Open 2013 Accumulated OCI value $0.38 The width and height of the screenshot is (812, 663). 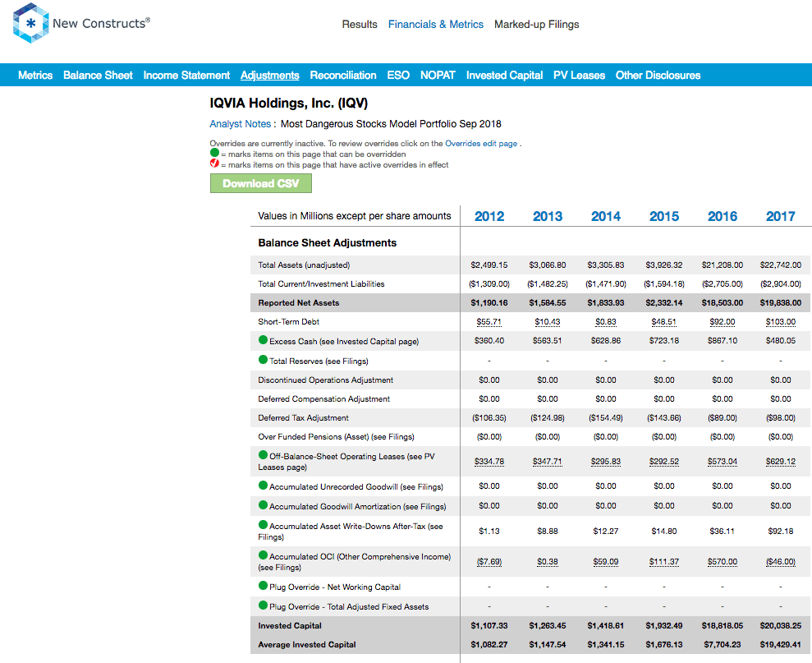548,561
